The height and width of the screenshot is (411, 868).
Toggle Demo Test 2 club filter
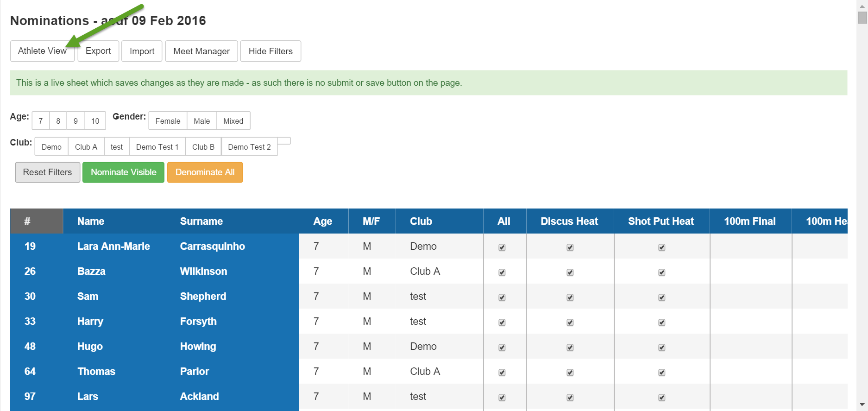(249, 147)
